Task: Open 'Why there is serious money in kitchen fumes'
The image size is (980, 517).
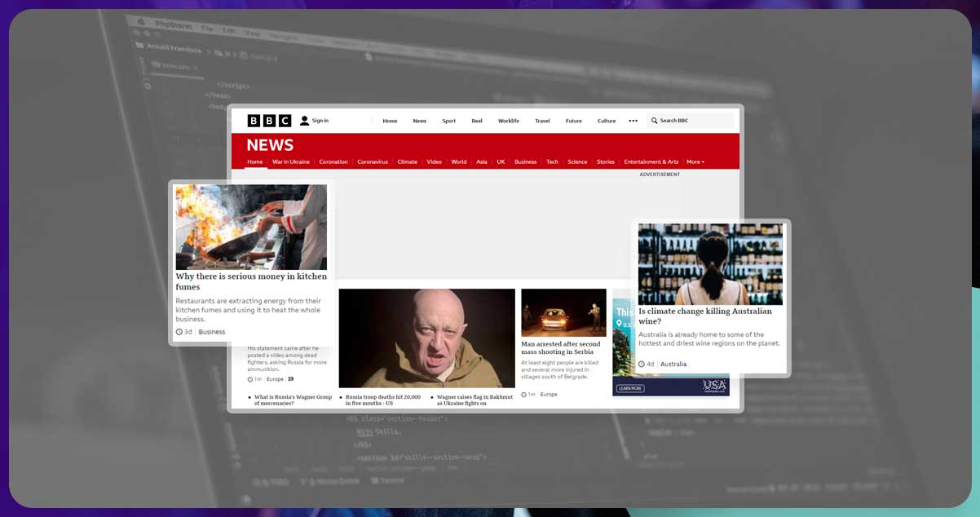Action: [251, 281]
